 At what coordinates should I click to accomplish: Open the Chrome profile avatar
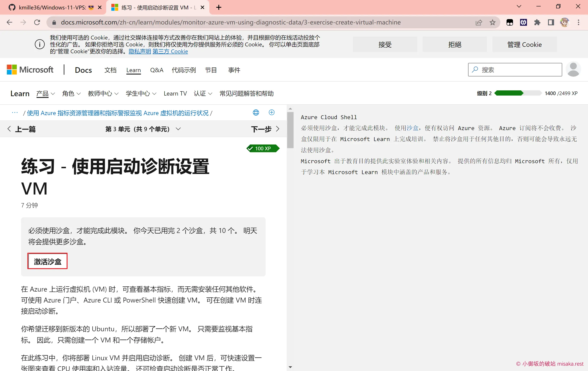565,22
